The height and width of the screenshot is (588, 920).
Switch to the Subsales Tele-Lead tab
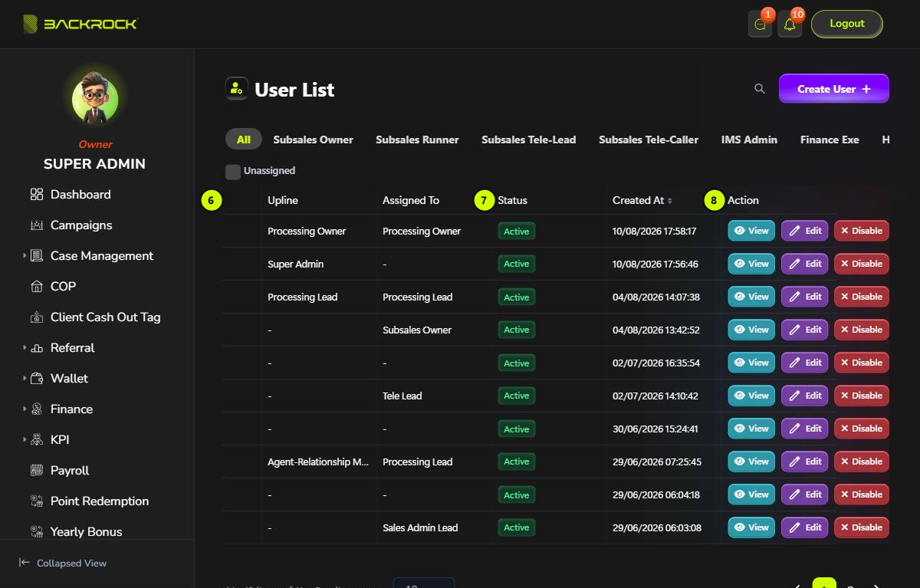[529, 140]
